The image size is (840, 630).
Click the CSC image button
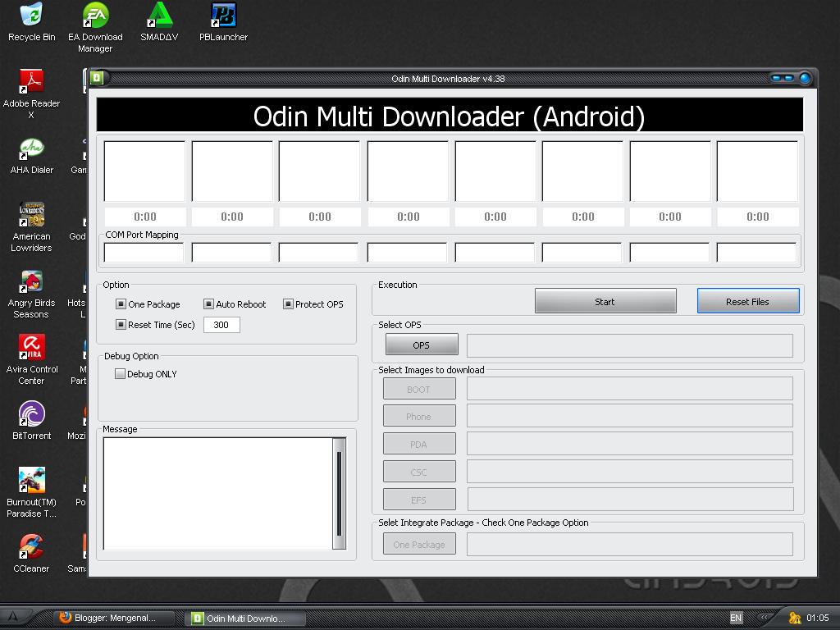[419, 472]
